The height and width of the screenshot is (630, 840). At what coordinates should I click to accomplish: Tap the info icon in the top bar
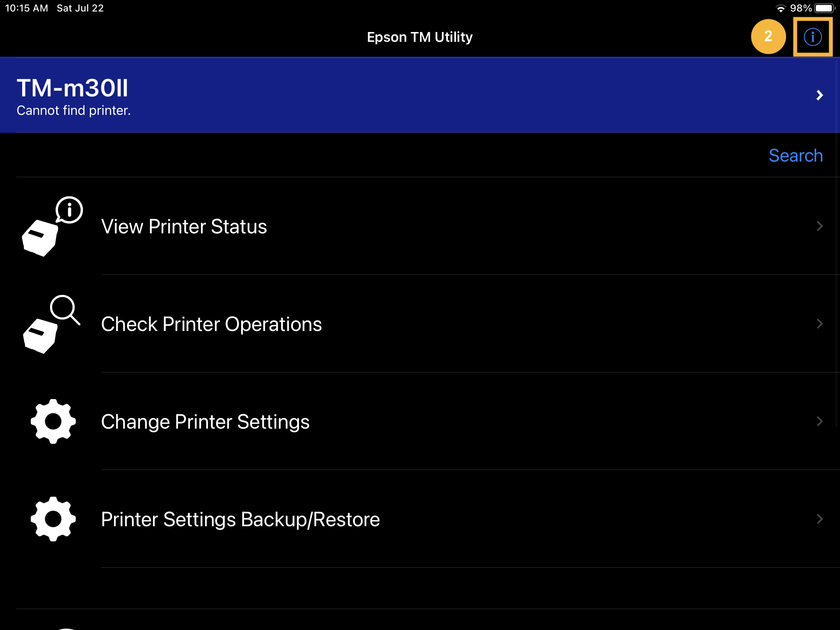813,37
